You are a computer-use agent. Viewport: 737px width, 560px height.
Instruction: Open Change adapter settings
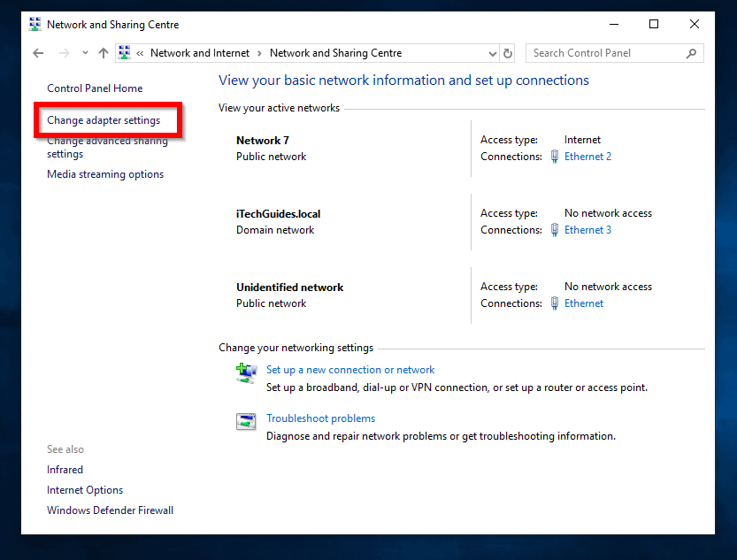[x=106, y=119]
